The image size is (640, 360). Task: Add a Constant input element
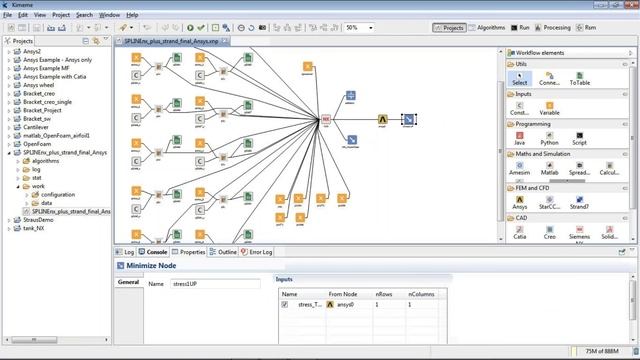click(x=520, y=109)
